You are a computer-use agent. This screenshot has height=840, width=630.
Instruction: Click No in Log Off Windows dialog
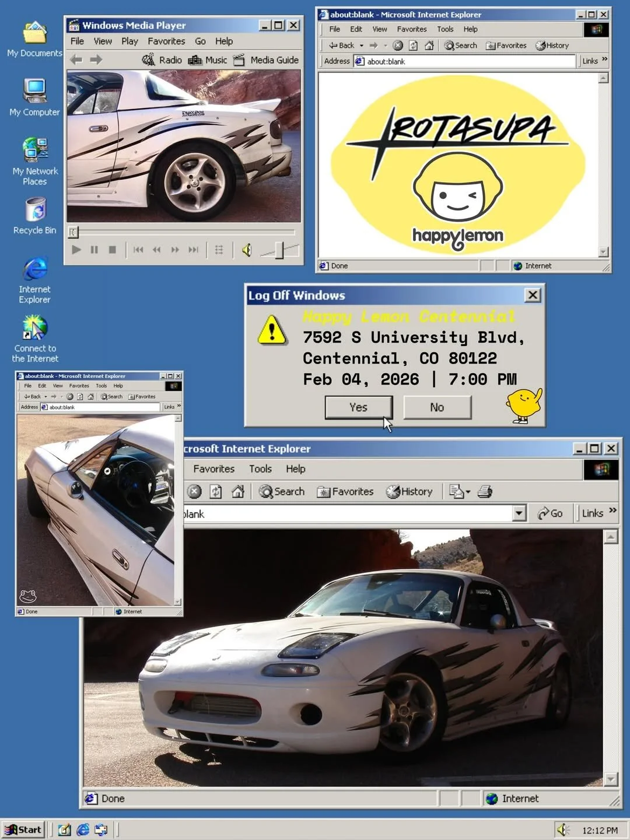click(437, 407)
